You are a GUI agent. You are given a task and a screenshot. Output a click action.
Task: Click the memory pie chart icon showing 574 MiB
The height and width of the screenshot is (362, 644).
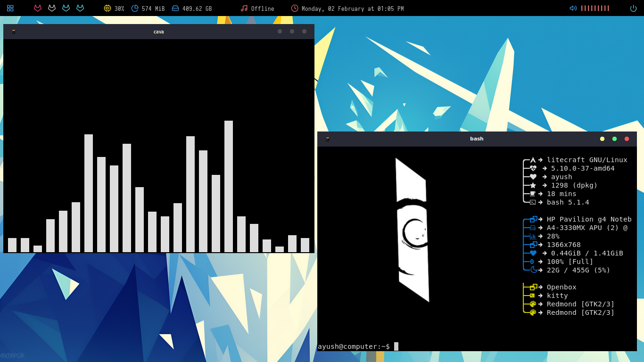click(x=135, y=8)
